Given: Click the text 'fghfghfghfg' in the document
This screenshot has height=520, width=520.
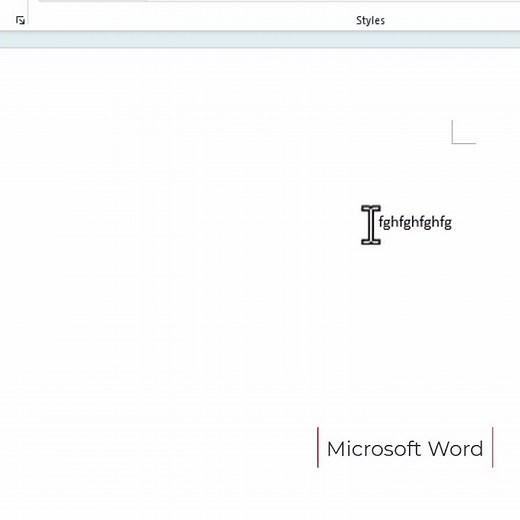Looking at the screenshot, I should [415, 222].
